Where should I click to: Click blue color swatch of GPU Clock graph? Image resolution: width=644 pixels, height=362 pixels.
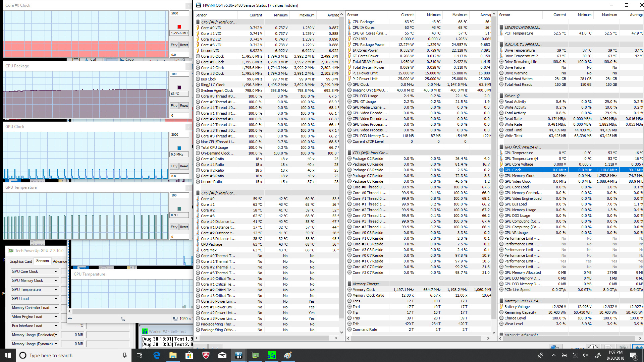(x=179, y=148)
